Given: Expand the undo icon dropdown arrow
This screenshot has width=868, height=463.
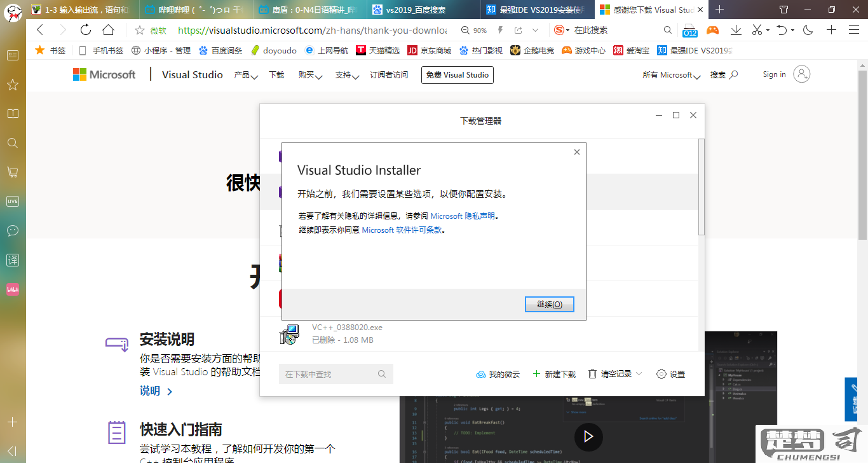Looking at the screenshot, I should tap(793, 31).
